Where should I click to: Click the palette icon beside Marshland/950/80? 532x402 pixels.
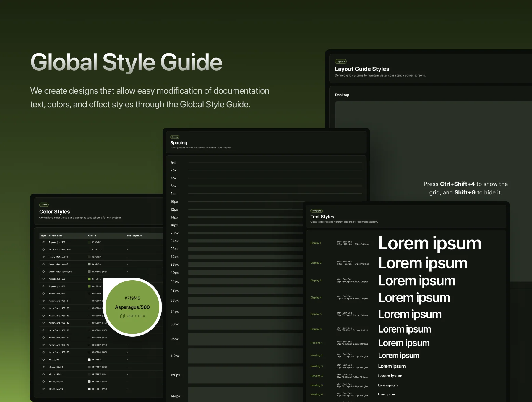(43, 352)
